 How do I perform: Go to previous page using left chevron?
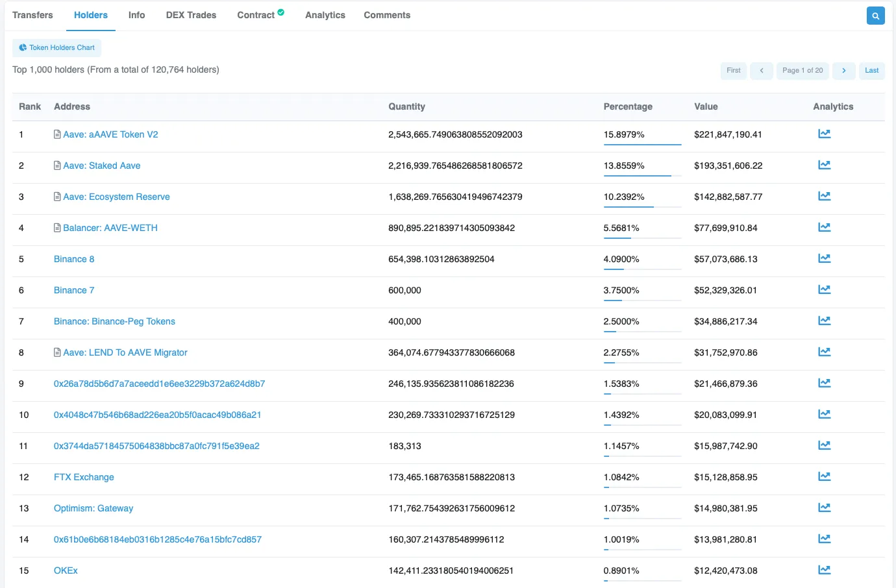pyautogui.click(x=761, y=71)
